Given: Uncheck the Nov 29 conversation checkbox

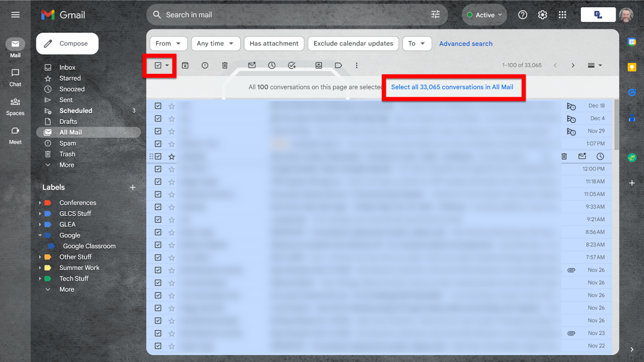Looking at the screenshot, I should pos(158,131).
